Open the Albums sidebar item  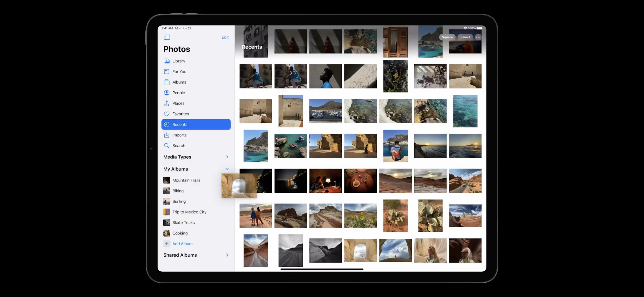click(179, 82)
